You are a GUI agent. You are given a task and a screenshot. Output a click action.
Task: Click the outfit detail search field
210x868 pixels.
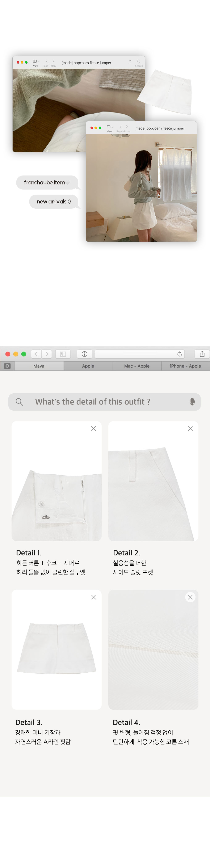(x=105, y=402)
